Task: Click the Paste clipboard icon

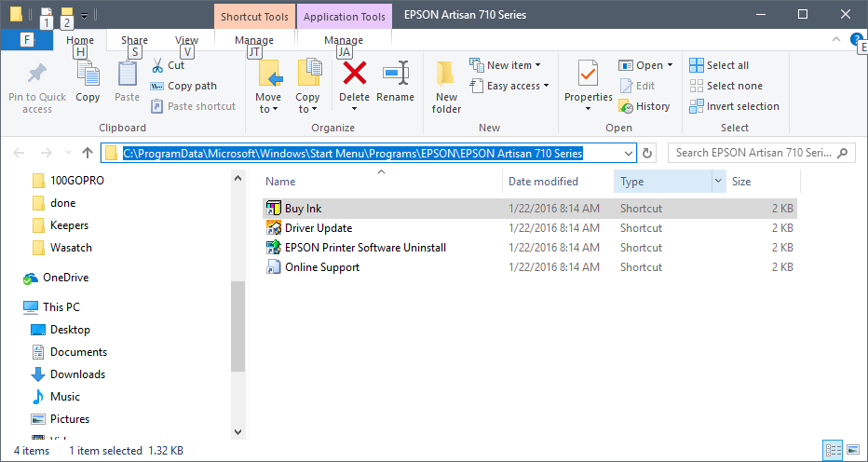Action: [x=127, y=75]
